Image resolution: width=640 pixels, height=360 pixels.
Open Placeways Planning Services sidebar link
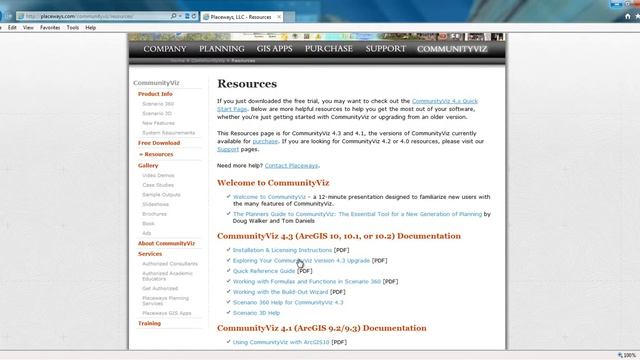[165, 301]
